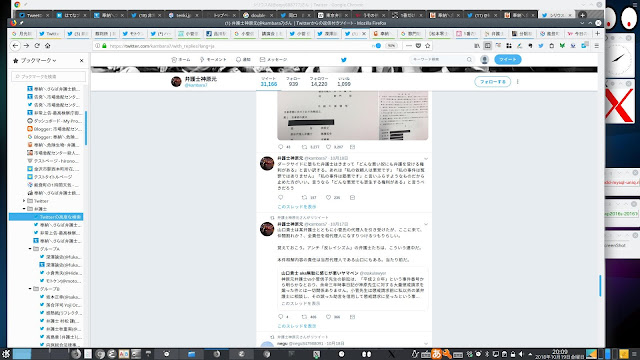Open @kambara7 profile handle link

click(x=196, y=85)
